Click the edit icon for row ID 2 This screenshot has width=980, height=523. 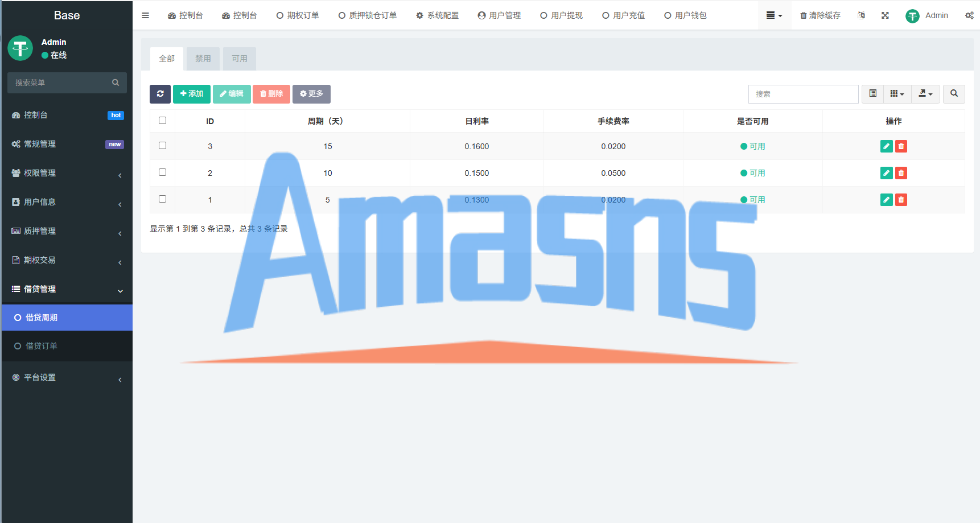coord(886,173)
